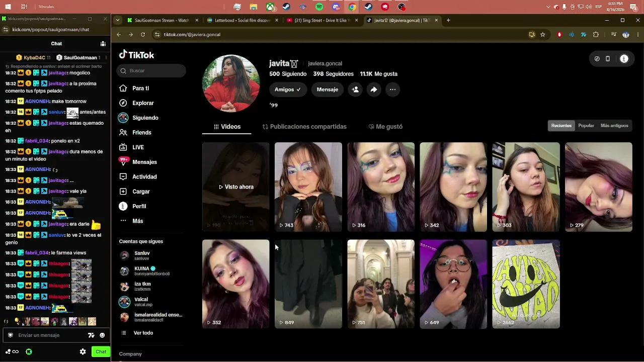The image size is (644, 362).
Task: Sort videos by Popular
Action: (586, 126)
